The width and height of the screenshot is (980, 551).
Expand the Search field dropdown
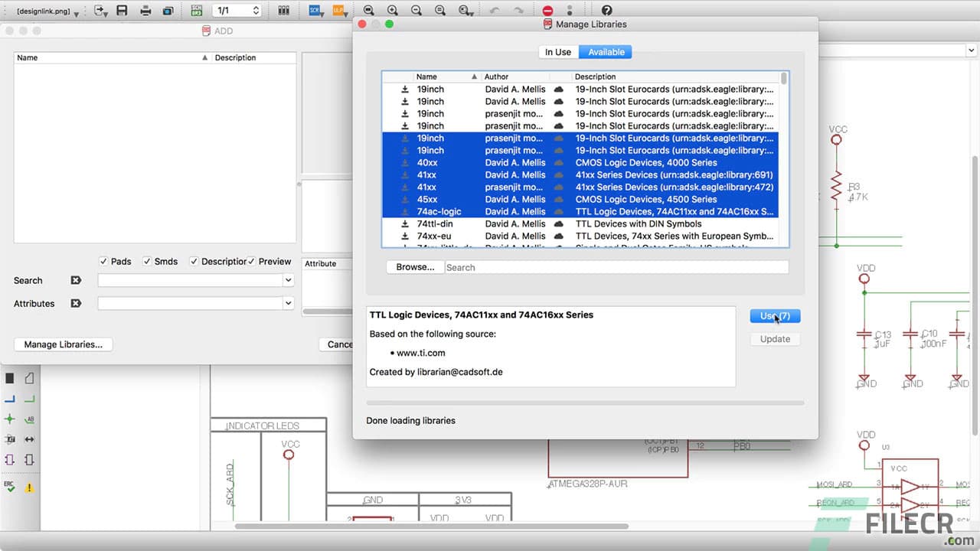(289, 281)
